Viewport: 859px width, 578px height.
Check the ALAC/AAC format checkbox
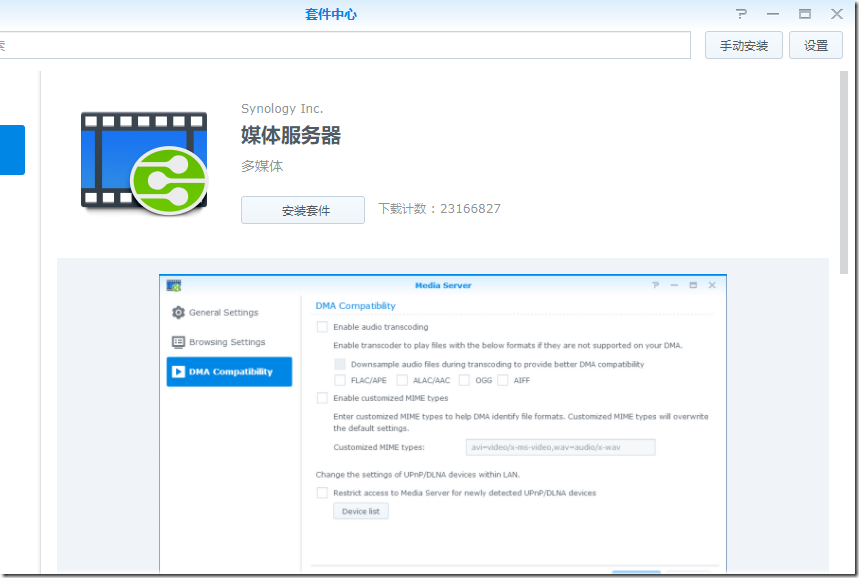click(x=402, y=380)
